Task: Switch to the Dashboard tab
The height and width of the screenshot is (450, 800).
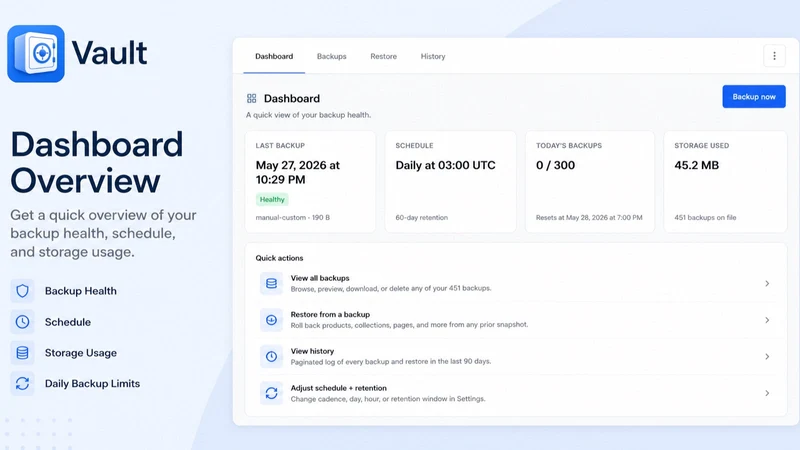Action: coord(274,56)
